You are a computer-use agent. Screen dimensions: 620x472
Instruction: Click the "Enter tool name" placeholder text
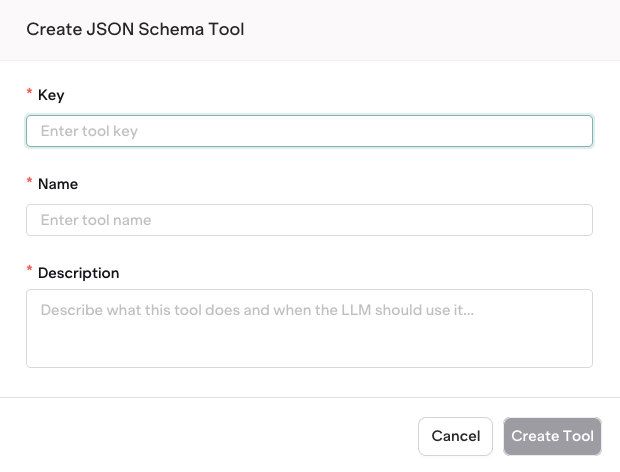coord(96,220)
